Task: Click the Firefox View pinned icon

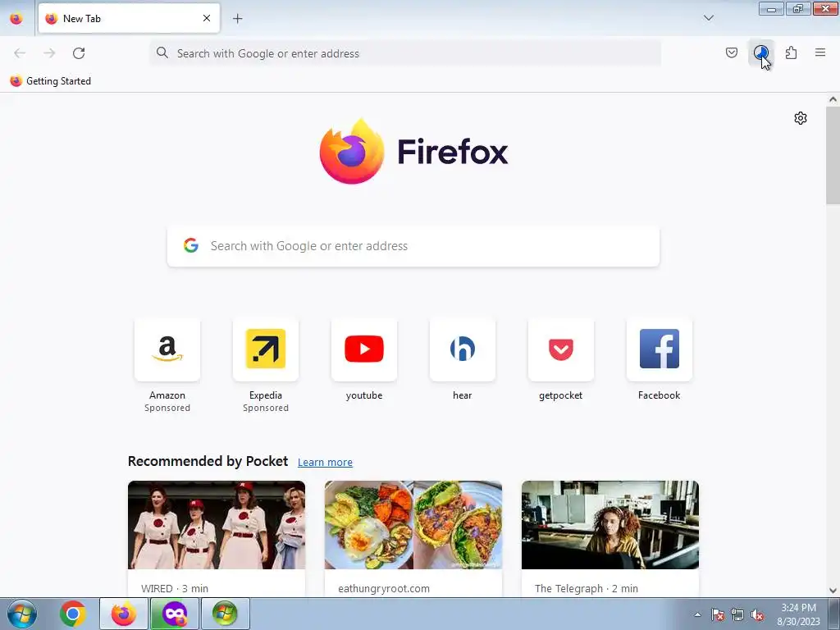Action: 16,18
